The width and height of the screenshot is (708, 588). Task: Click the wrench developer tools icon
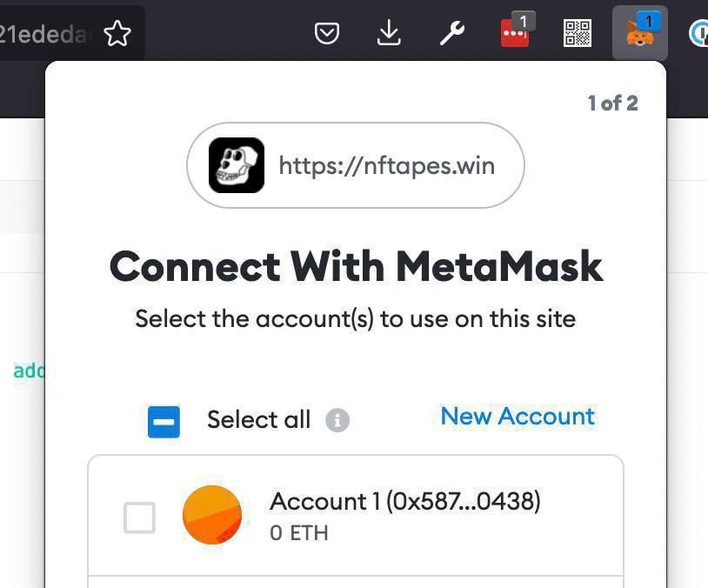click(451, 34)
